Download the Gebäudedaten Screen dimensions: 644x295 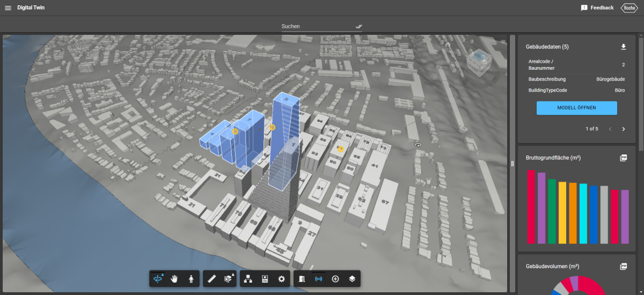[624, 47]
